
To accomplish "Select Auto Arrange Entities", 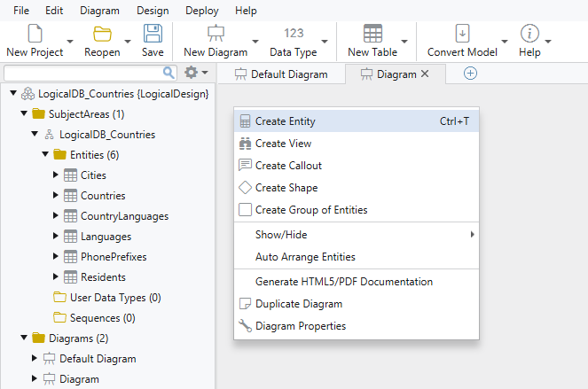I will coord(357,257).
